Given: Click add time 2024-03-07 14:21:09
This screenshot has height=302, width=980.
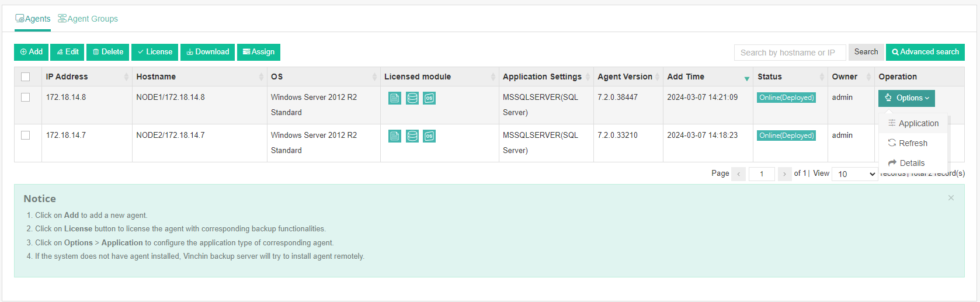Looking at the screenshot, I should click(x=703, y=97).
